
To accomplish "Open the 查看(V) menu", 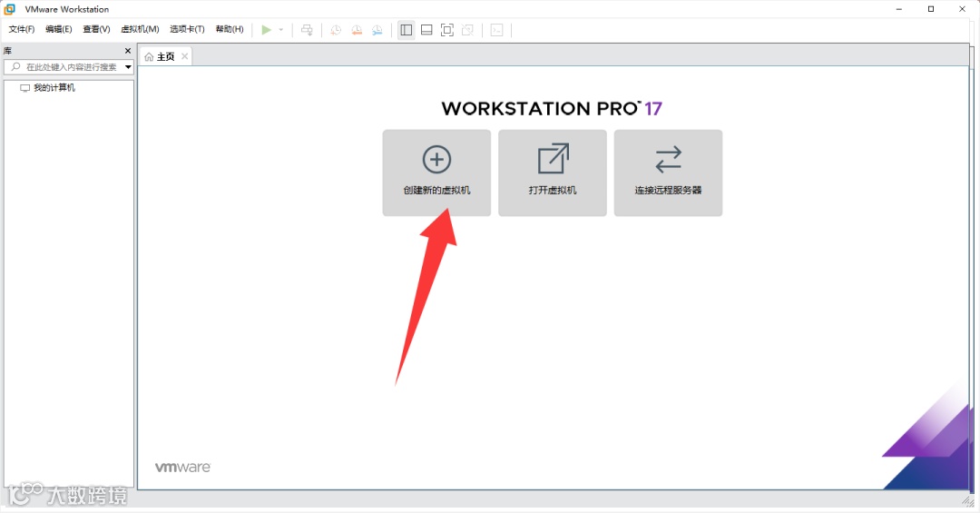I will [96, 29].
